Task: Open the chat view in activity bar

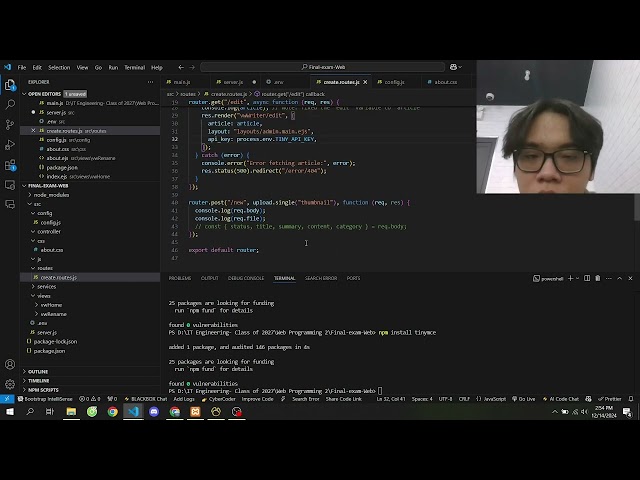Action: pos(10,204)
